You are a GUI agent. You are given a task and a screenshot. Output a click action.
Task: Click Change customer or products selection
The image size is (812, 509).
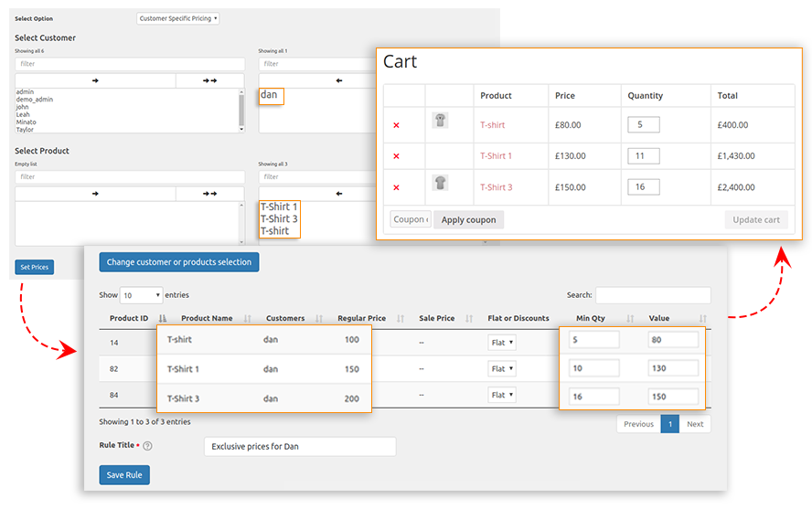(x=179, y=262)
